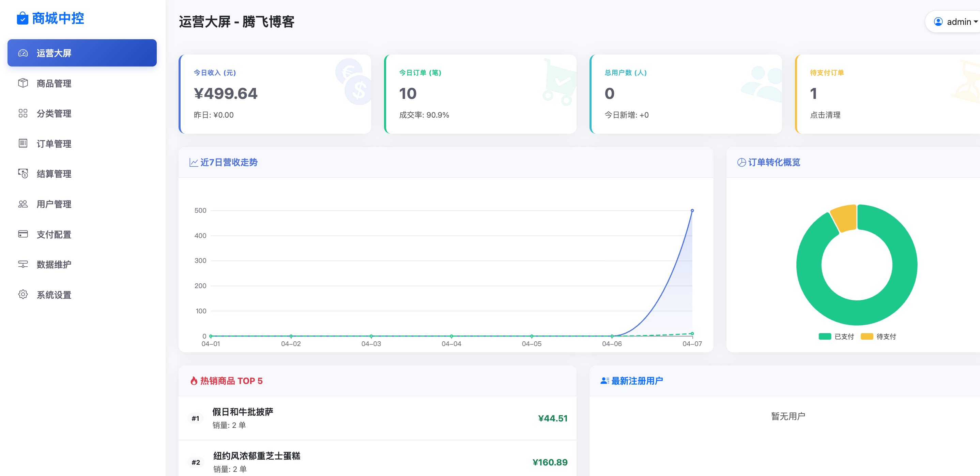The image size is (980, 476).
Task: Click the 商品管理 package icon in sidebar
Action: (23, 84)
